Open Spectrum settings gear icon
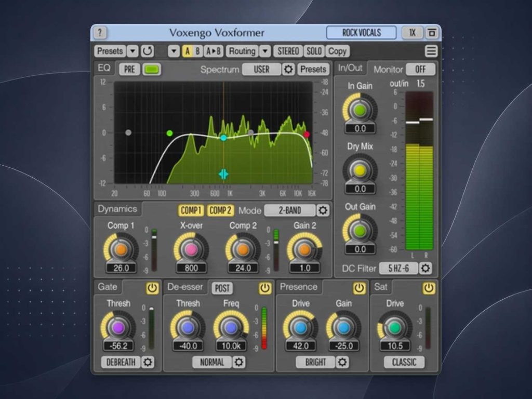This screenshot has width=532, height=399. tap(288, 69)
